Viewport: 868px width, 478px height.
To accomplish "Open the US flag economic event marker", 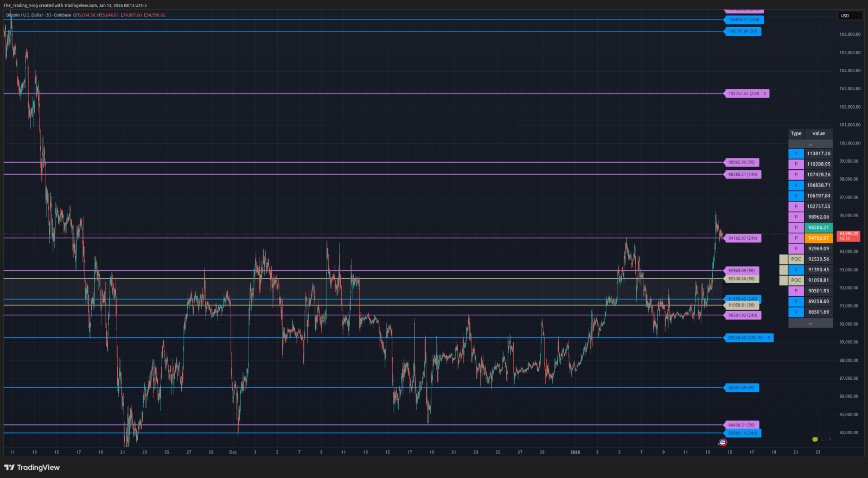I will point(723,443).
